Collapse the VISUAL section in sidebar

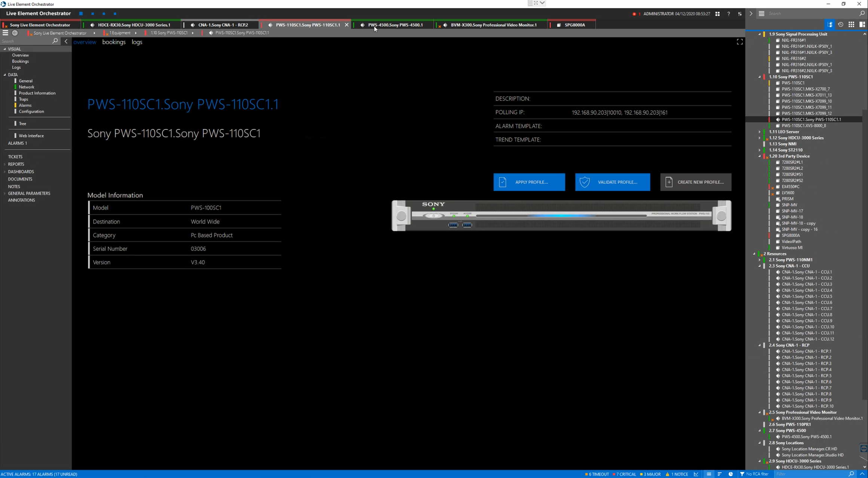(x=5, y=49)
